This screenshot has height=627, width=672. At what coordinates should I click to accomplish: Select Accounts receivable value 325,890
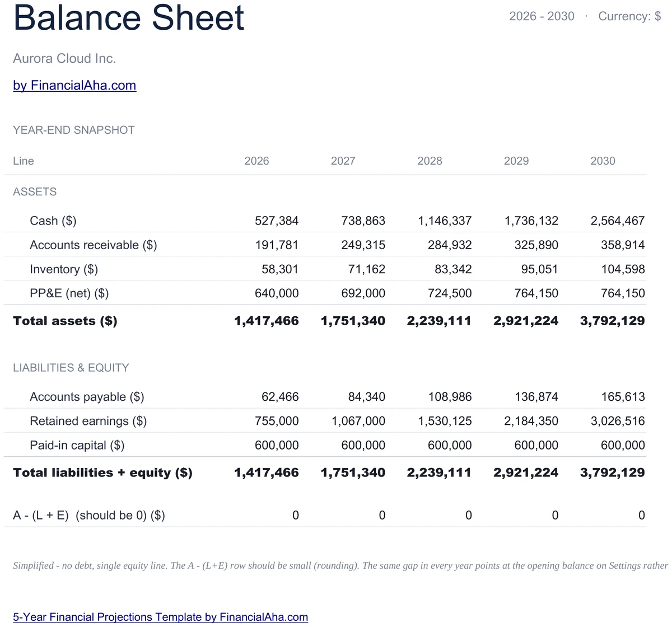tap(536, 245)
